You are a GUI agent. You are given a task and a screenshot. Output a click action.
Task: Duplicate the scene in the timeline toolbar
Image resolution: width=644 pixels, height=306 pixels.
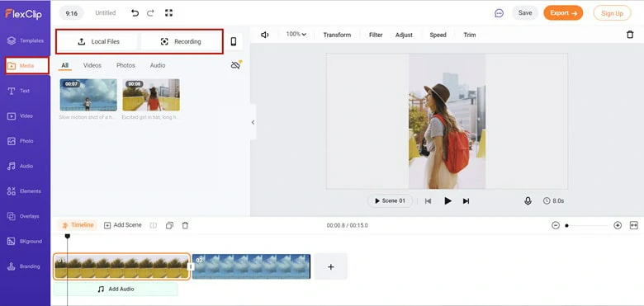pyautogui.click(x=169, y=225)
